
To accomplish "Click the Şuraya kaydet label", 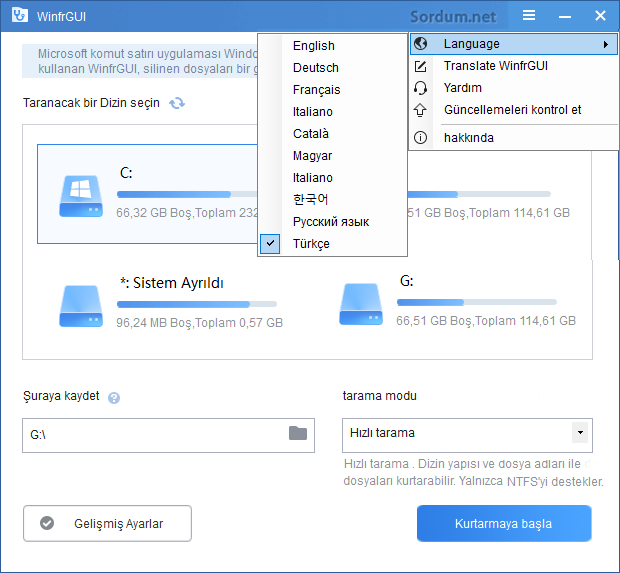I will 61,396.
